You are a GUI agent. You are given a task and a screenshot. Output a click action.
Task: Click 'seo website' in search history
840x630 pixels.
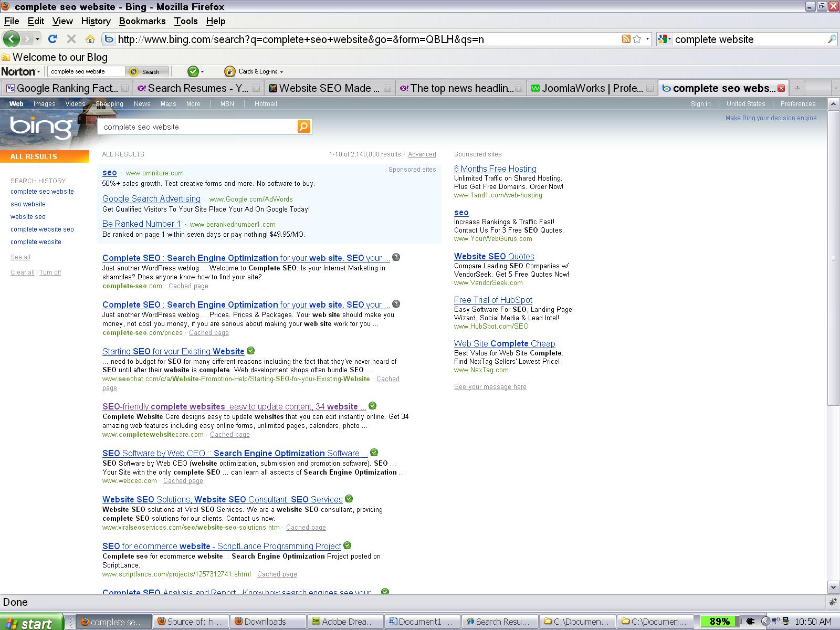pyautogui.click(x=28, y=204)
